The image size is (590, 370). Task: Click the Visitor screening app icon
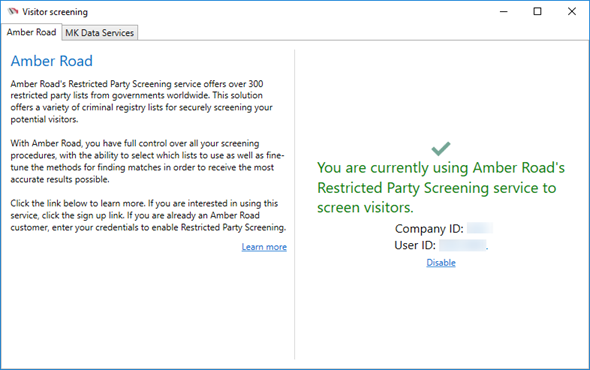[x=12, y=12]
